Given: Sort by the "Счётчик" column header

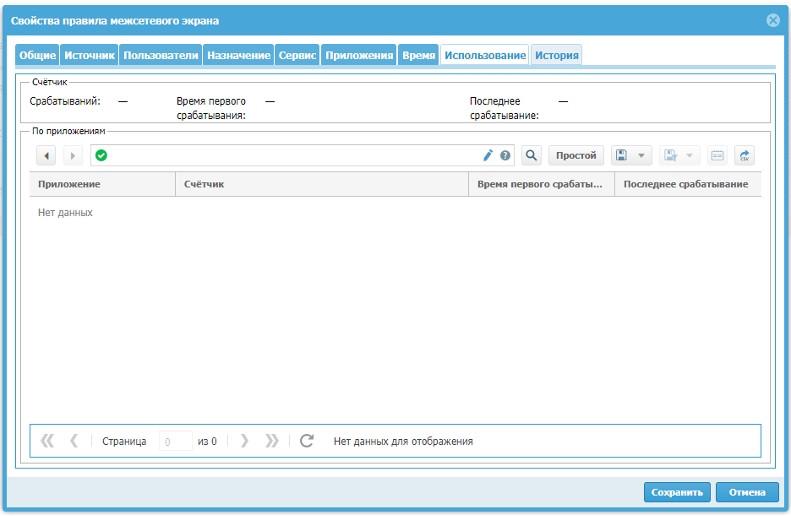Looking at the screenshot, I should pyautogui.click(x=321, y=185).
